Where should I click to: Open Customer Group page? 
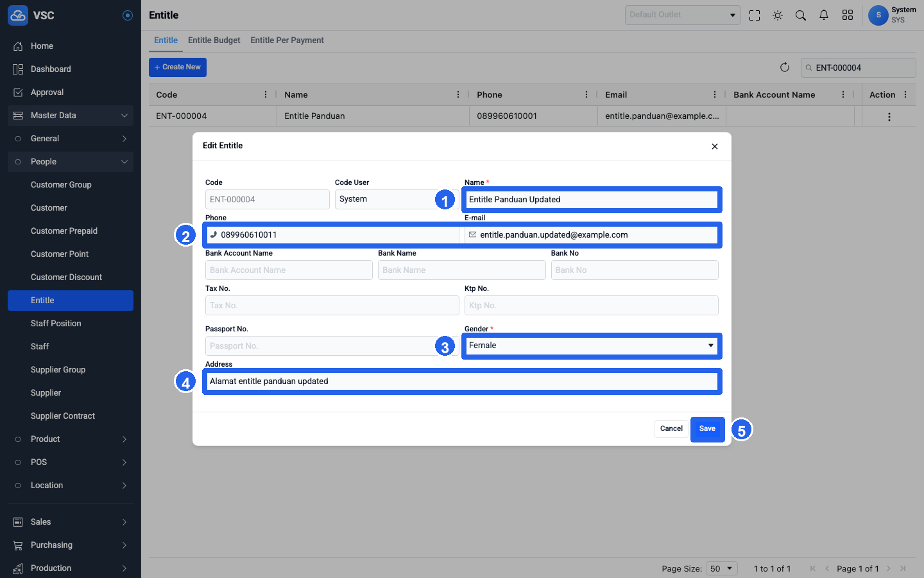point(71,185)
